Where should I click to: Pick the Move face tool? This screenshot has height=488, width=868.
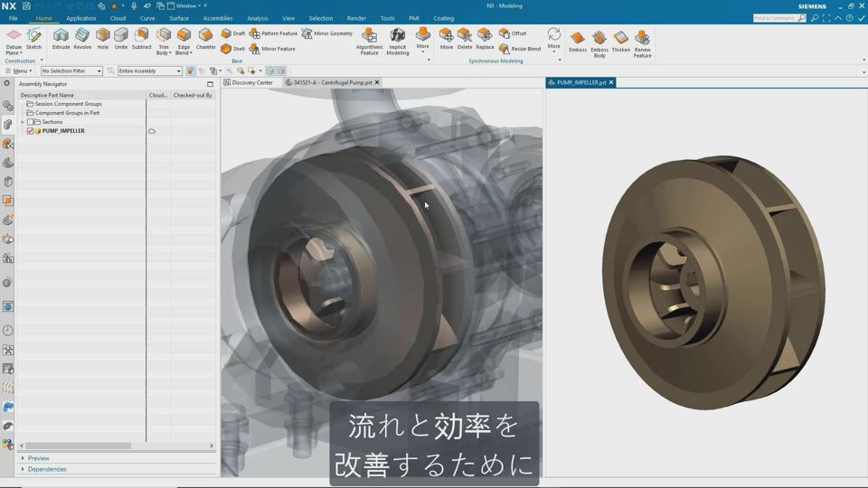[446, 38]
